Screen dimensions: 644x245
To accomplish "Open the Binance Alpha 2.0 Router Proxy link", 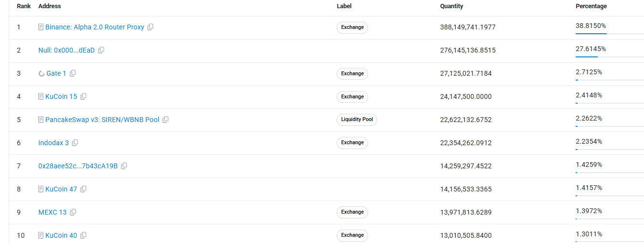I will coord(95,27).
